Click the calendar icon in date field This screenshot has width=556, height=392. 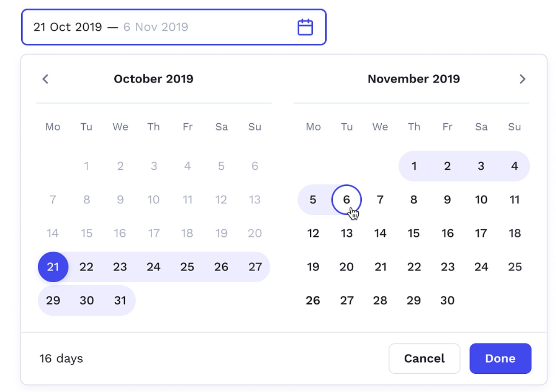point(305,27)
